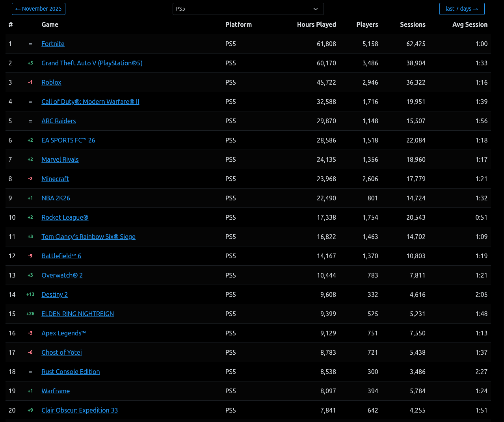Switch to last 7 days view
Screen dimensions: 504x422
462,9
